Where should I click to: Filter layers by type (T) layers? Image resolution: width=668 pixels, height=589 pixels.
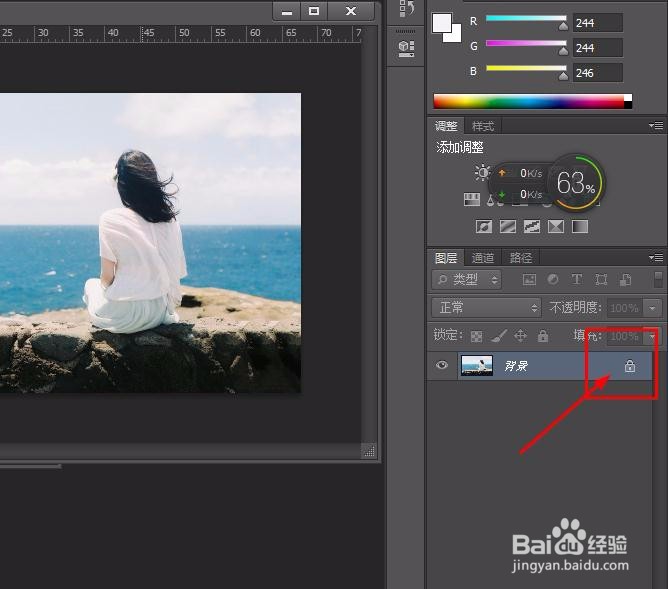click(x=577, y=279)
